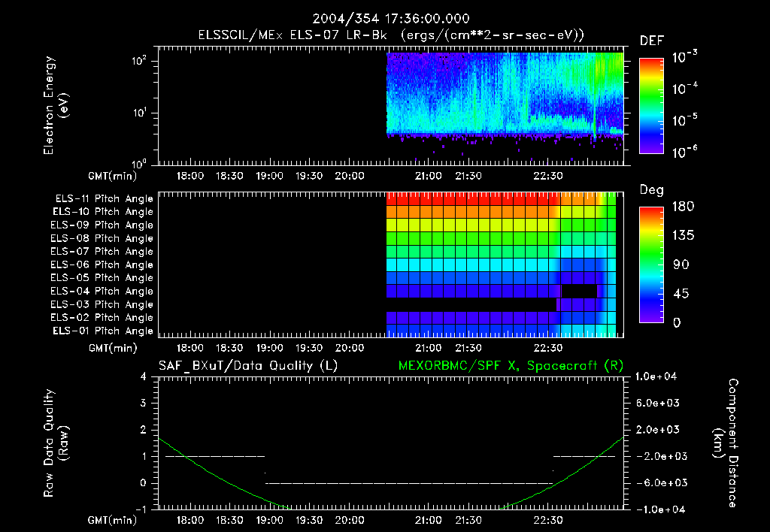This screenshot has height=532, width=770.
Task: Click 22:30 on the spectrogram time axis
Action: point(548,176)
